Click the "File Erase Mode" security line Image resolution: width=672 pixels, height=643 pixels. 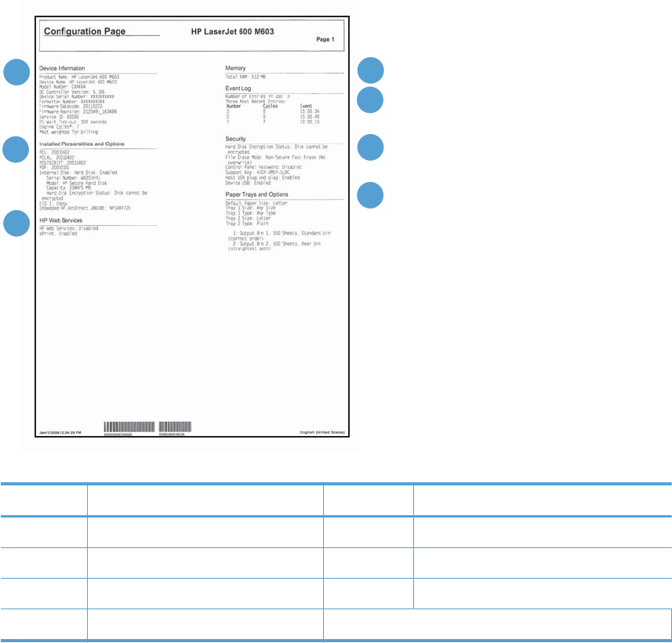tap(275, 160)
